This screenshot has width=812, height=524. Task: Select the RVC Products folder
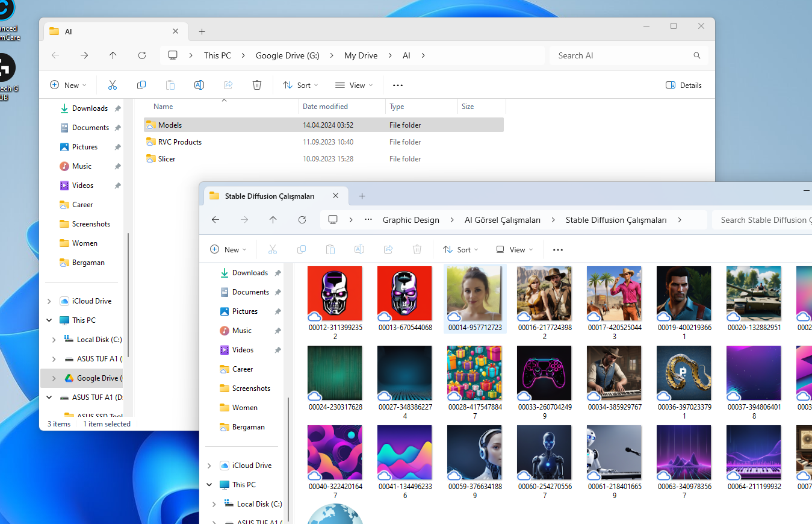tap(179, 142)
